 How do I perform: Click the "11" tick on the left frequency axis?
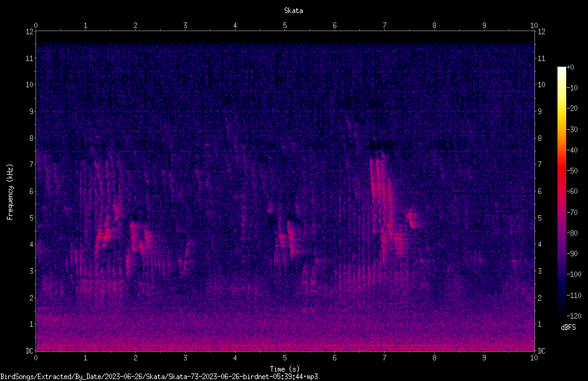[x=29, y=58]
